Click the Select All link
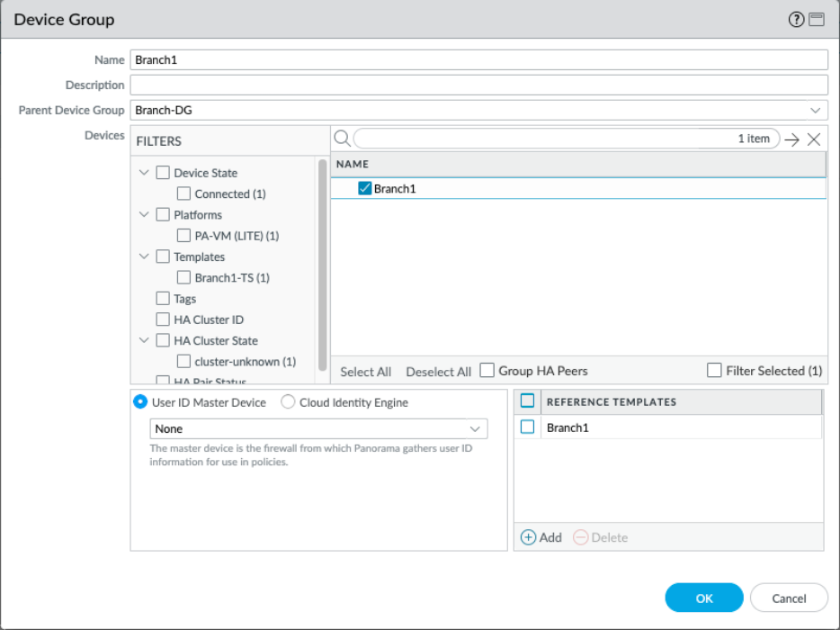The height and width of the screenshot is (630, 840). [x=365, y=372]
